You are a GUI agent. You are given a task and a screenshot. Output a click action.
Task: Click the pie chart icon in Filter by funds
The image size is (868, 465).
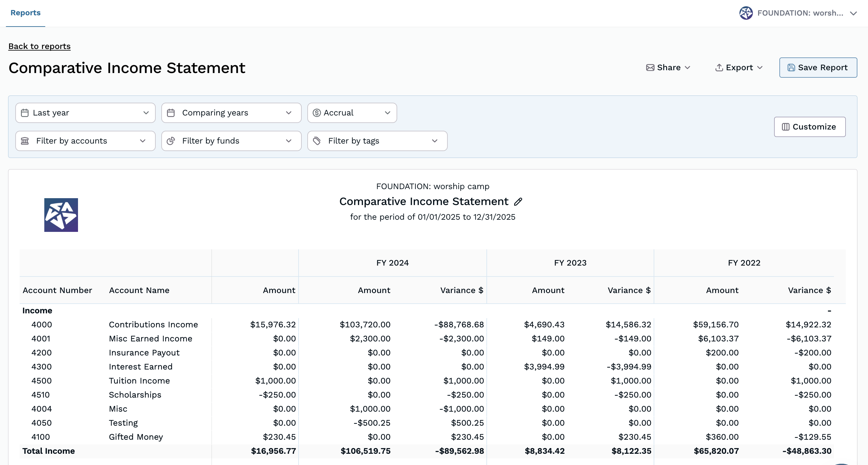tap(171, 141)
